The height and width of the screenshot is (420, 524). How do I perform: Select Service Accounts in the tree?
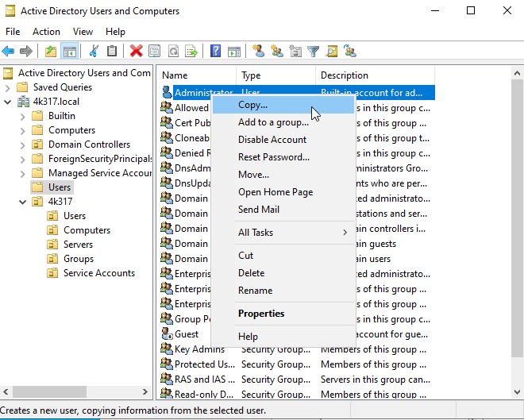tap(98, 273)
